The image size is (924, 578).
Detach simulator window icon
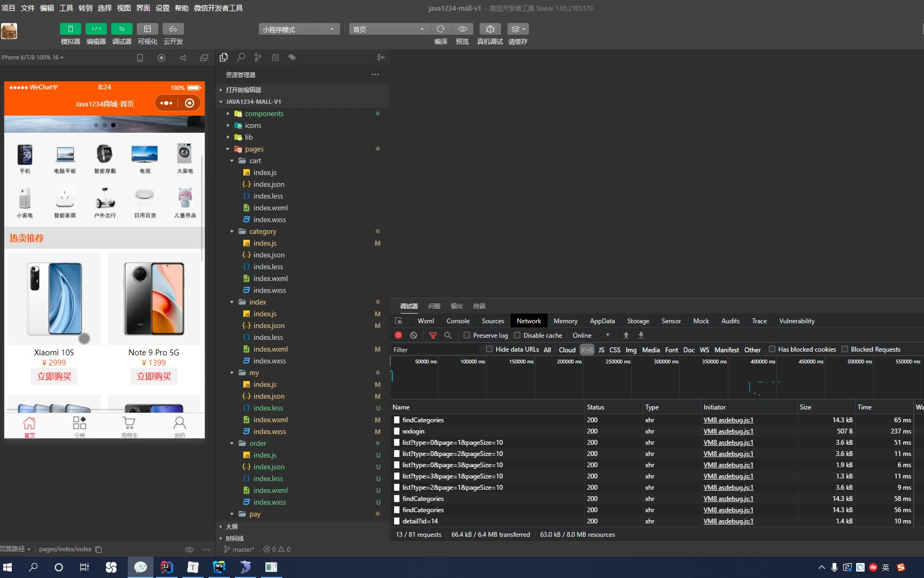tap(204, 57)
